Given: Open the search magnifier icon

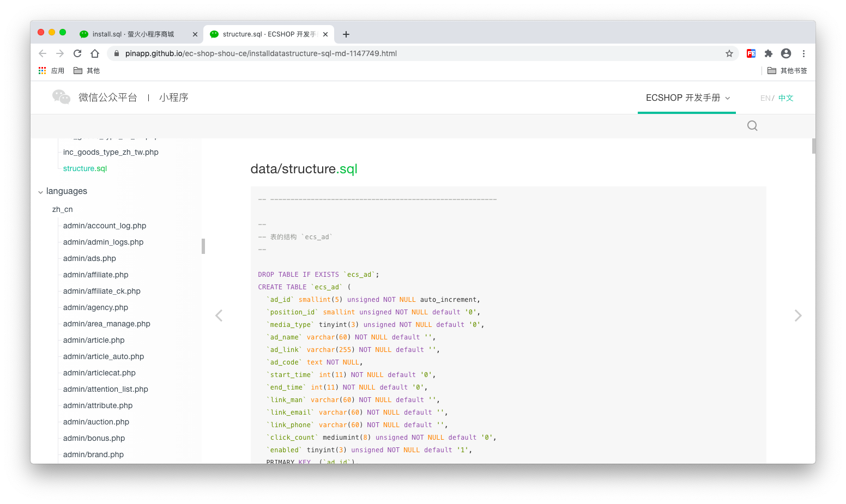Looking at the screenshot, I should coord(752,126).
